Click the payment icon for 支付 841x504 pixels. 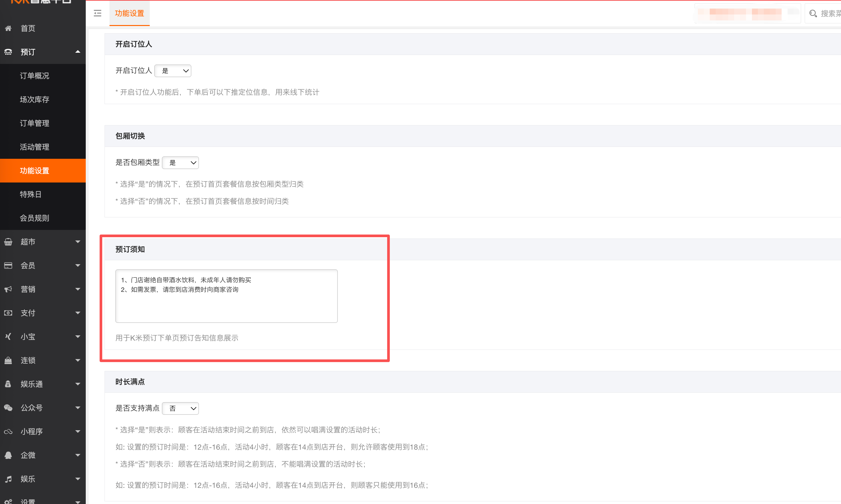(x=8, y=313)
